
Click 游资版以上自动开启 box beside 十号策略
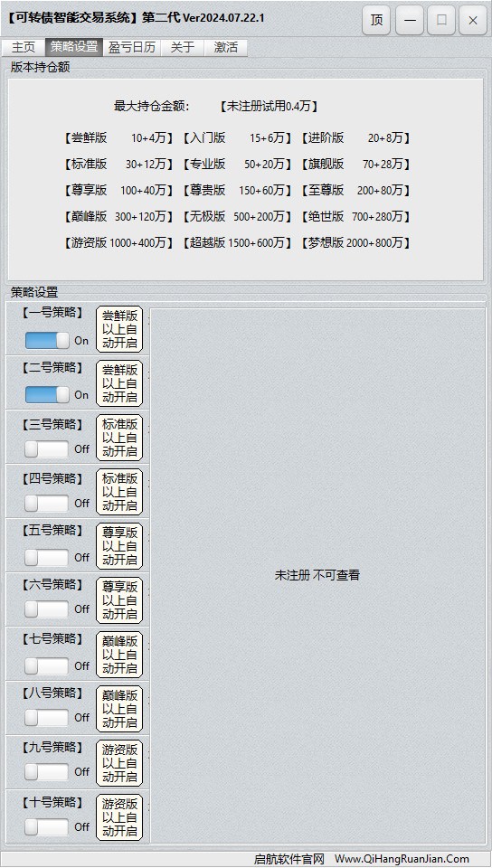click(x=119, y=817)
